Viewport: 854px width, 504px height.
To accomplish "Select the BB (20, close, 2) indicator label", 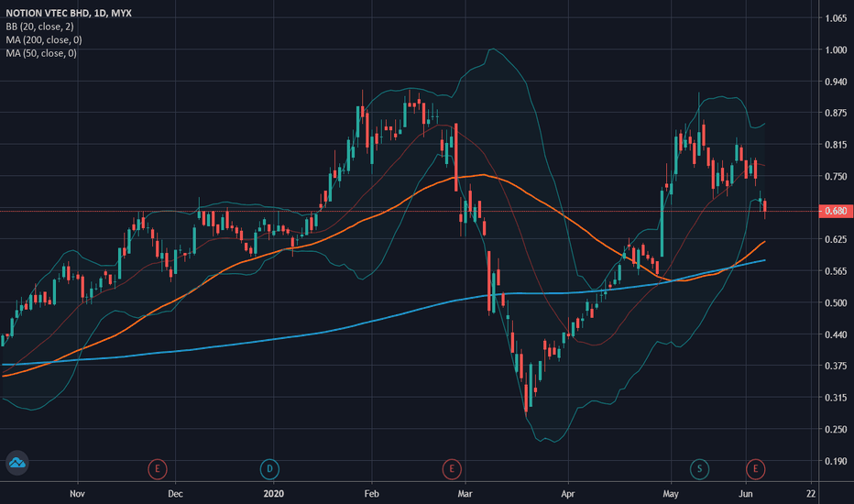I will tap(39, 27).
